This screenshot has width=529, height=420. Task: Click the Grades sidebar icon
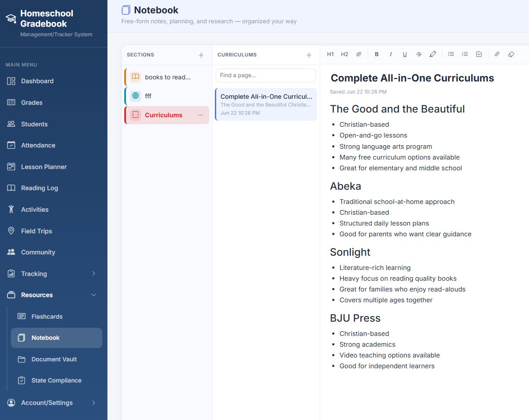click(11, 103)
